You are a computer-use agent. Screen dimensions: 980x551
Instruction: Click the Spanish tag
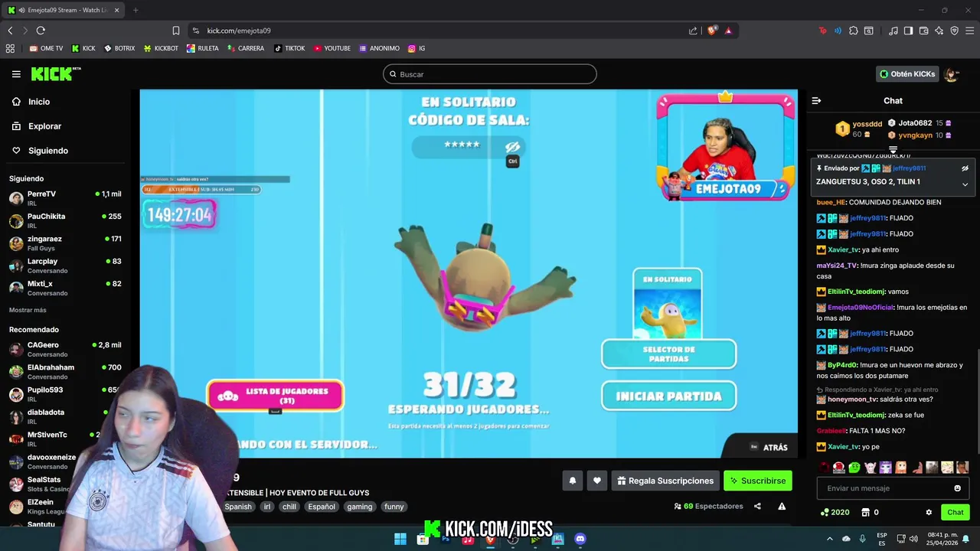point(238,507)
